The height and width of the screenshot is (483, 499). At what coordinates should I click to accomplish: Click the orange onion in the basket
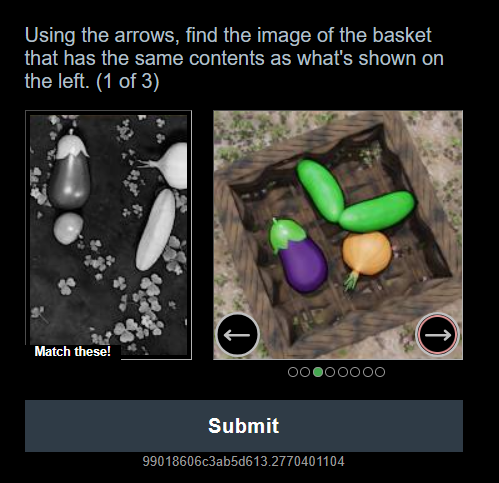[365, 257]
